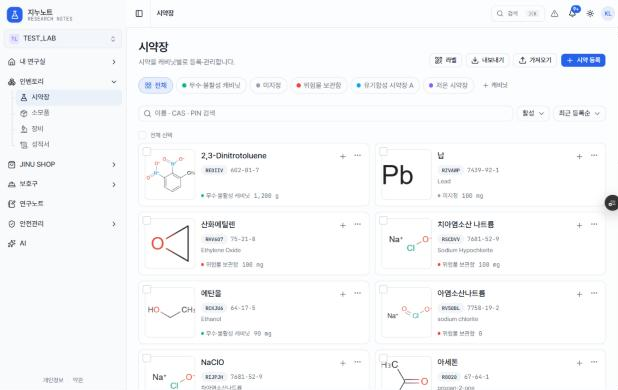Open more options on 에탄올 card
This screenshot has height=390, width=618.
click(357, 293)
